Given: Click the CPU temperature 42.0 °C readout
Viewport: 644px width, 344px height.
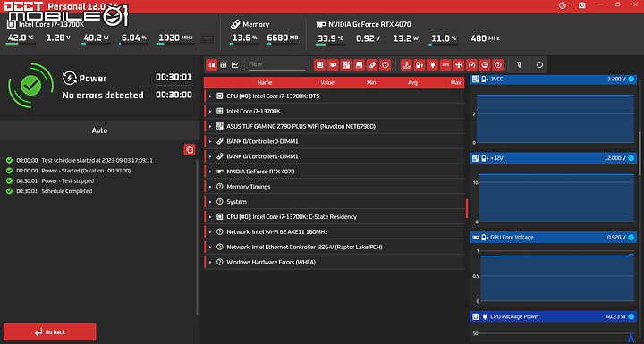Looking at the screenshot, I should (21, 38).
